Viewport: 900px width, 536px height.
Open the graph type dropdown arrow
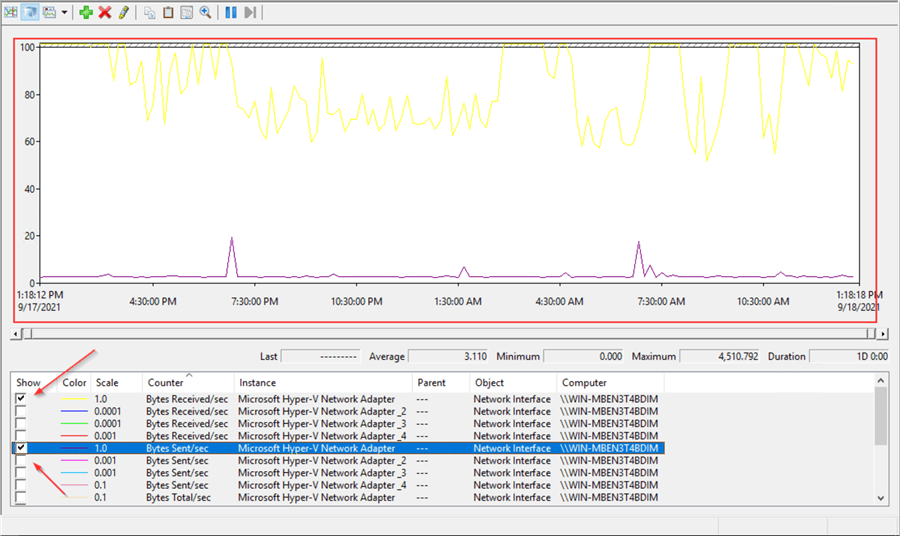tap(64, 12)
